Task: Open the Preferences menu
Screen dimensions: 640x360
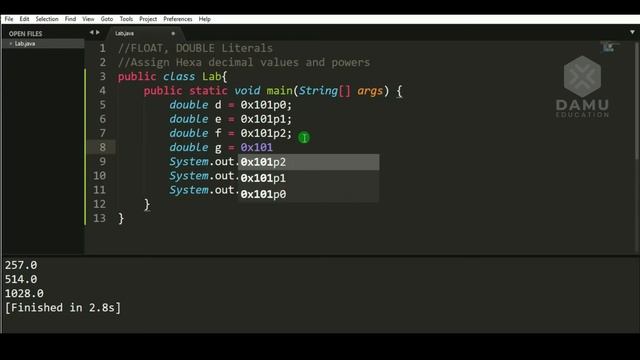Action: point(178,19)
